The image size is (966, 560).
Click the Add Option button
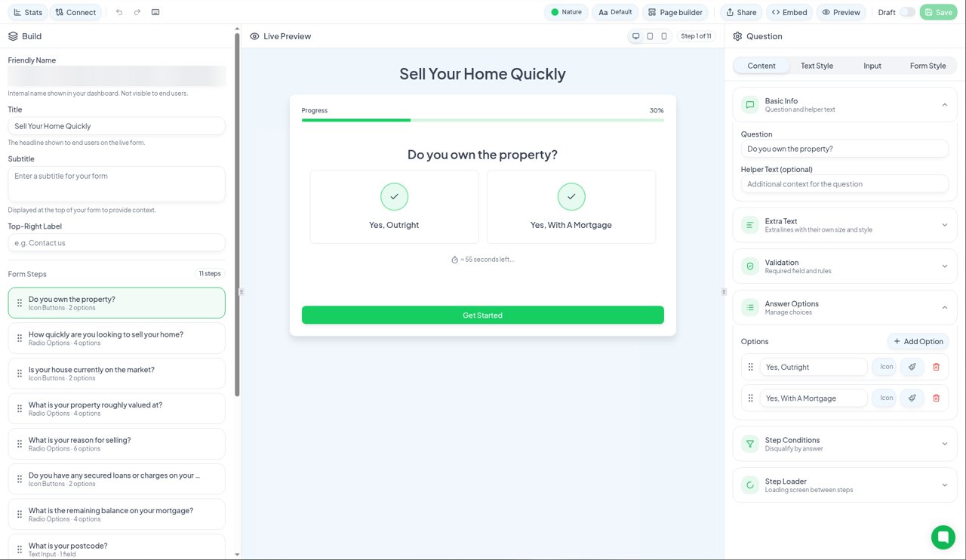pos(918,341)
